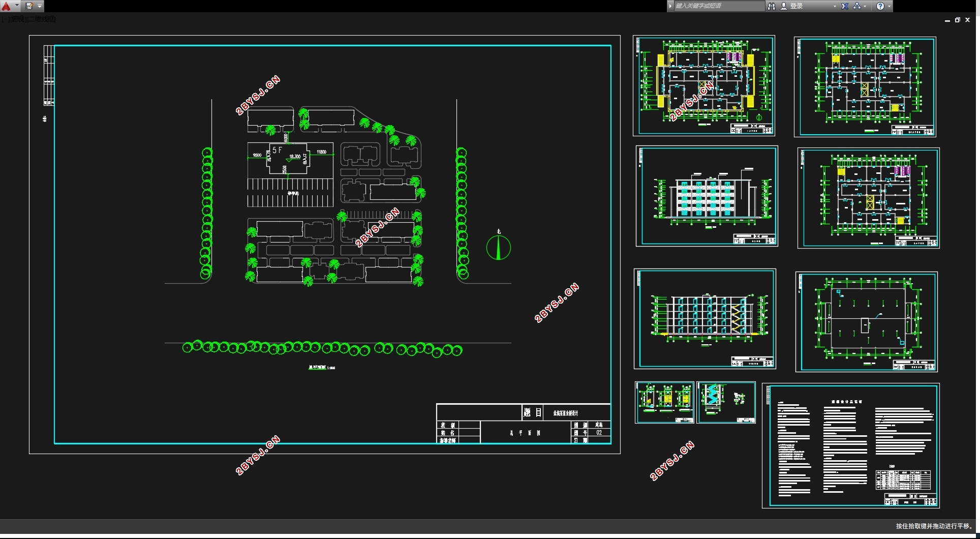The image size is (980, 539).
Task: Click the [-] viewport control
Action: pos(5,19)
